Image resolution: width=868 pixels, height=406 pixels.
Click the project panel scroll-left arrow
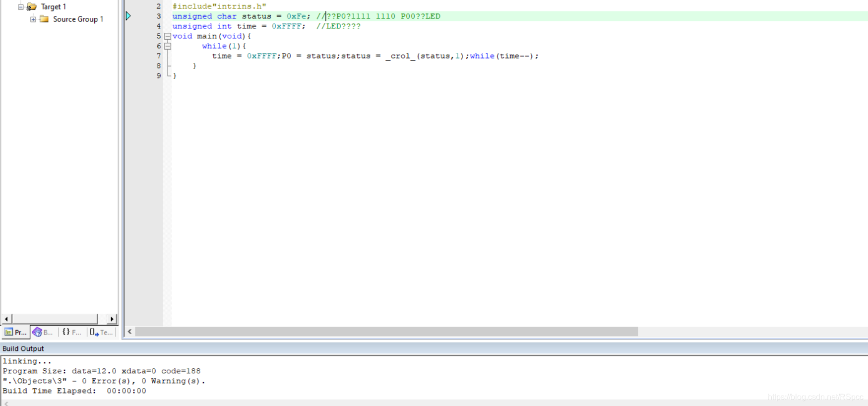pos(6,319)
